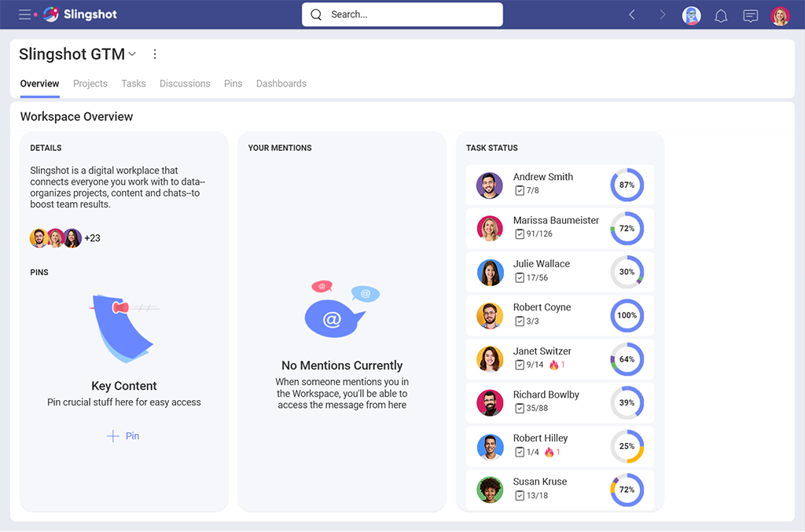Click the task checkbox icon beside 3/3
This screenshot has height=532, width=805.
click(x=520, y=321)
